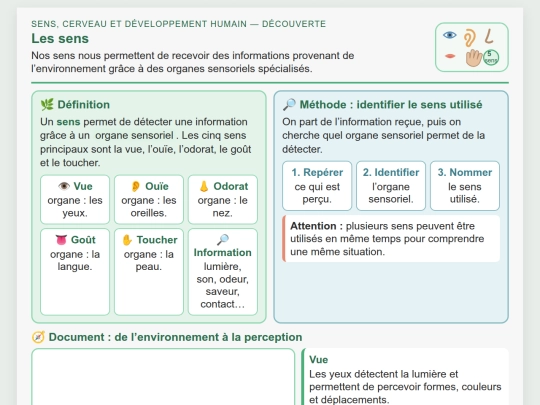Image resolution: width=540 pixels, height=405 pixels.
Task: Click the ear emoji in Ouïe card
Action: [136, 186]
